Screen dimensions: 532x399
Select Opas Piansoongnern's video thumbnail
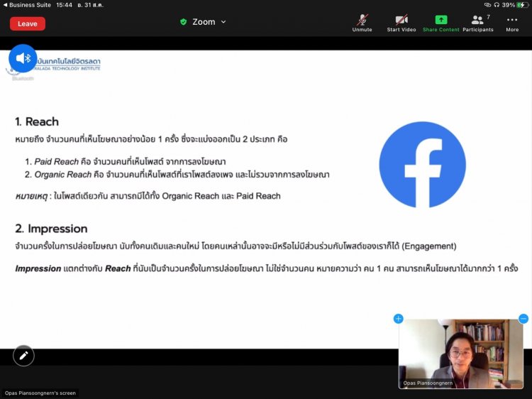461,354
